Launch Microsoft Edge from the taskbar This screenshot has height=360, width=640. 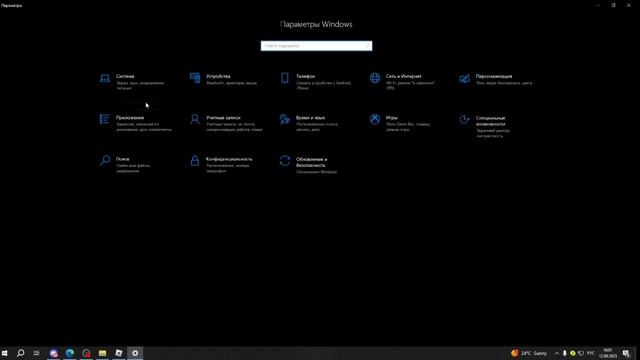tap(70, 353)
